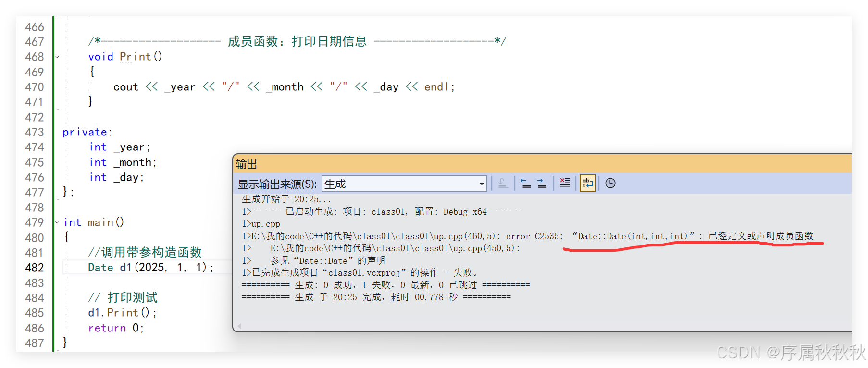Click the // 打印测试 comment
This screenshot has width=868, height=368.
pos(123,297)
